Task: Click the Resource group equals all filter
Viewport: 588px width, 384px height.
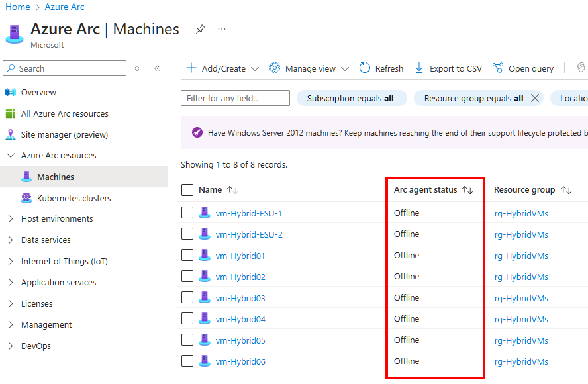Action: click(473, 98)
